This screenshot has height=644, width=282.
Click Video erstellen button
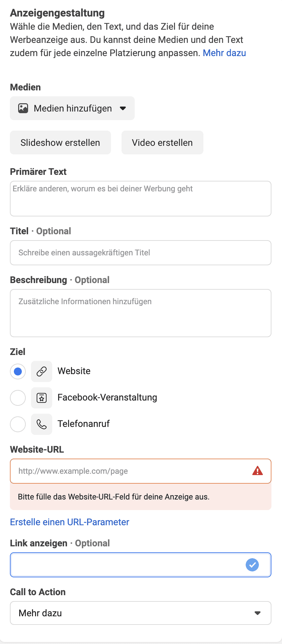[x=162, y=143]
